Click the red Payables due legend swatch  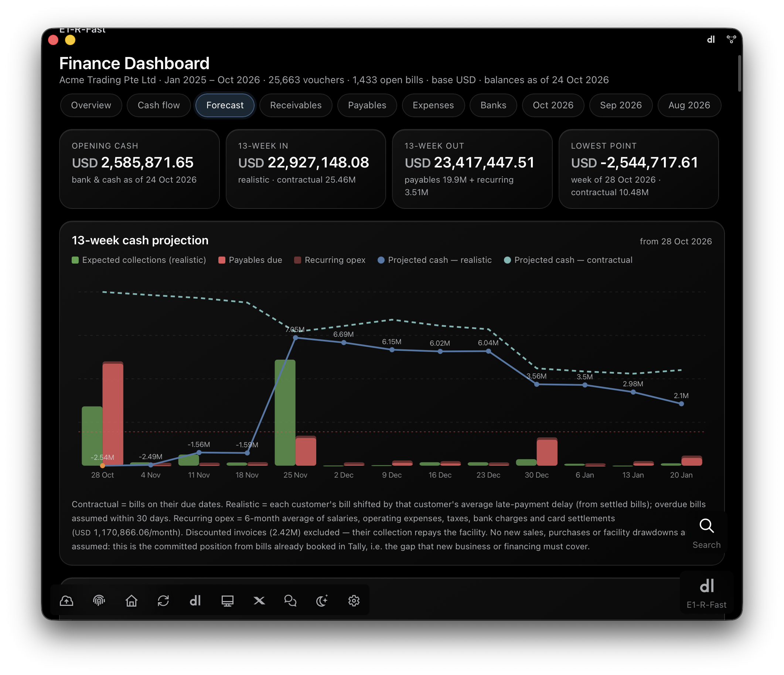(x=222, y=260)
